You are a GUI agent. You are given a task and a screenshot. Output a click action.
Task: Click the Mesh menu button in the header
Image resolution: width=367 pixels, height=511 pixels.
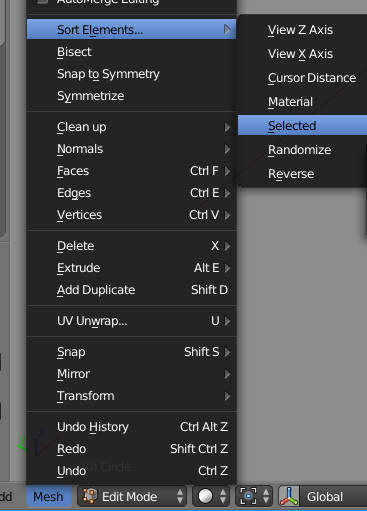click(x=49, y=497)
